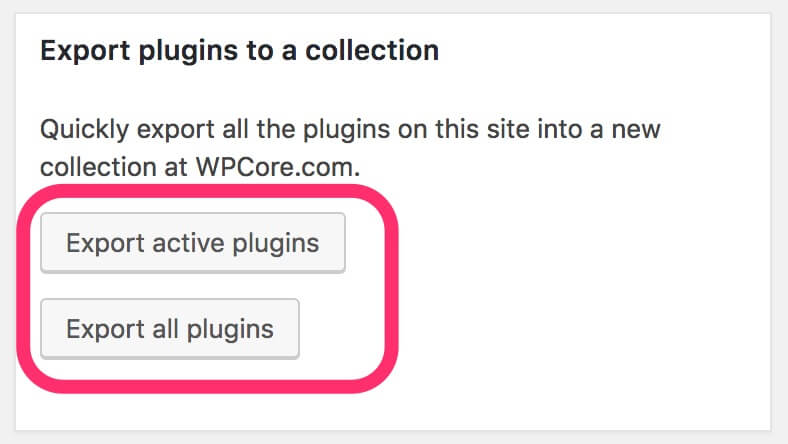Click the word 'all' on the lower button
The height and width of the screenshot is (444, 788).
click(x=165, y=329)
